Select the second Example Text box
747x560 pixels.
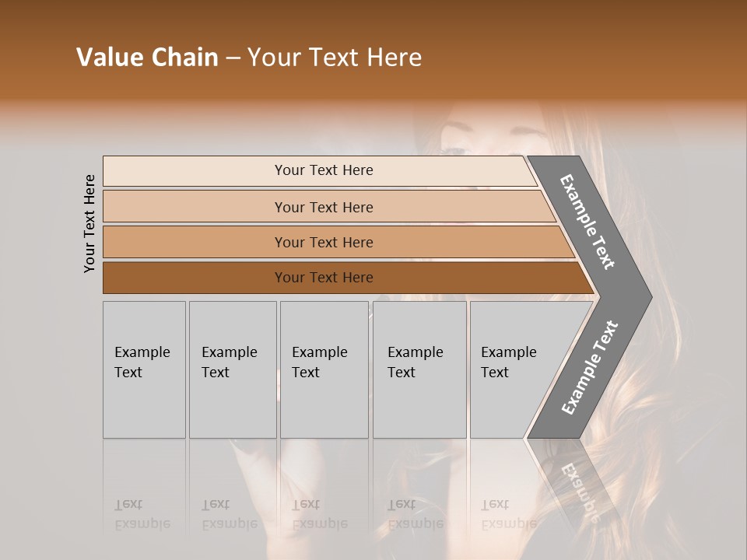(x=232, y=369)
